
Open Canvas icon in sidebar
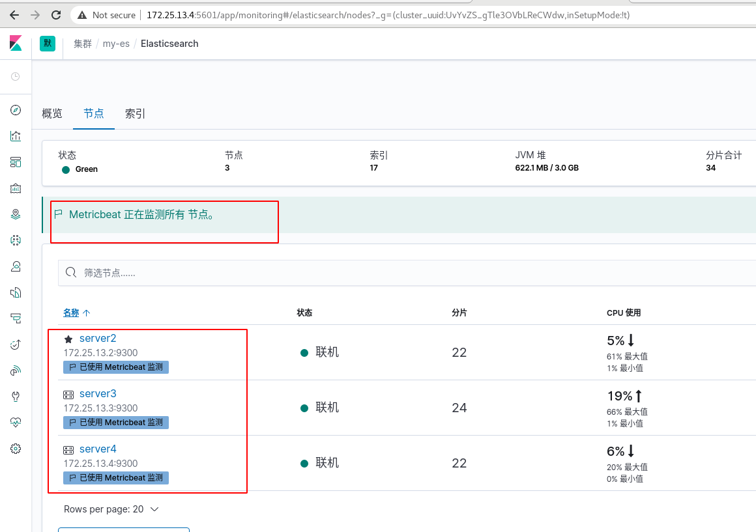point(16,188)
